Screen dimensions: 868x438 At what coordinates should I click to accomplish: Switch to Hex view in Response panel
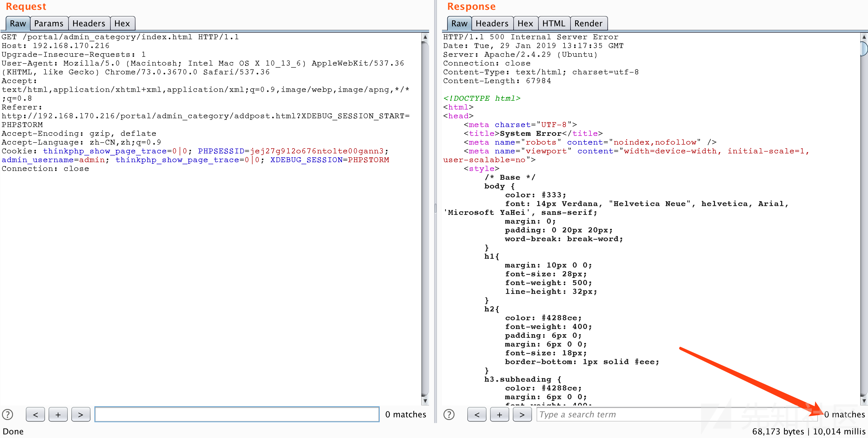point(524,24)
